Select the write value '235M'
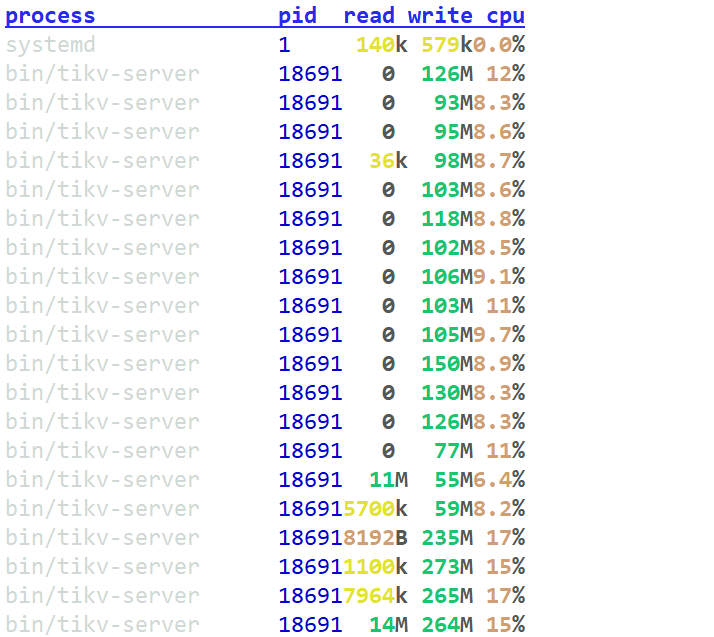 [x=447, y=538]
